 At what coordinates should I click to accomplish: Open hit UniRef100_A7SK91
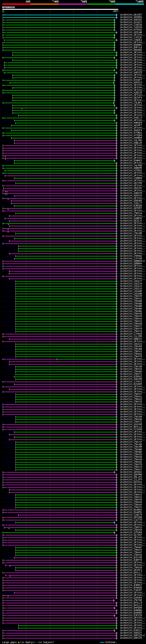[x=131, y=30]
